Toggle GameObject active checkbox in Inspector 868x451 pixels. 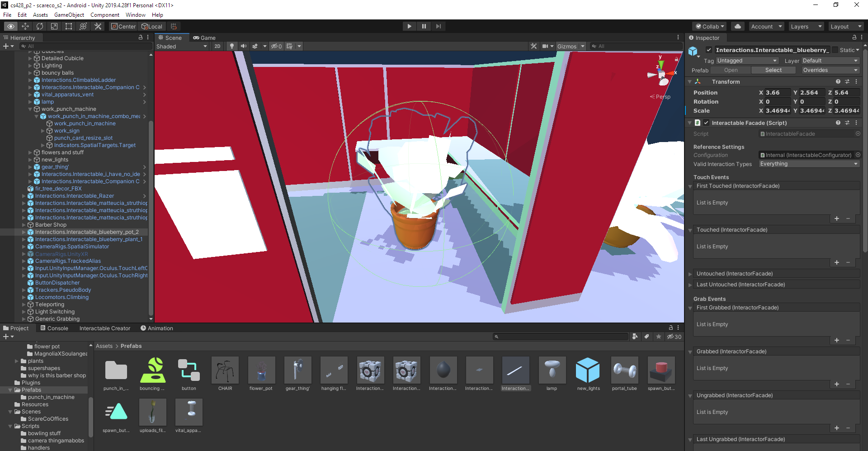click(x=709, y=50)
